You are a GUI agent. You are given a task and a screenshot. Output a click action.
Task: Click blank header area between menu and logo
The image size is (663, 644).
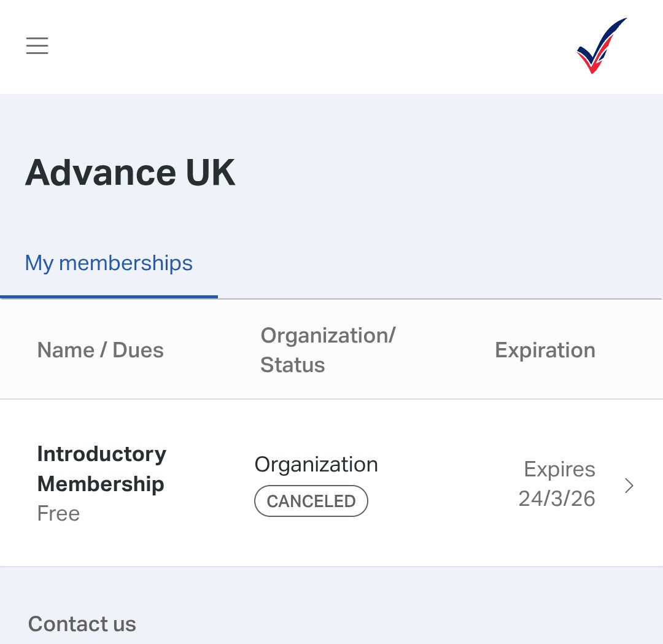point(307,47)
